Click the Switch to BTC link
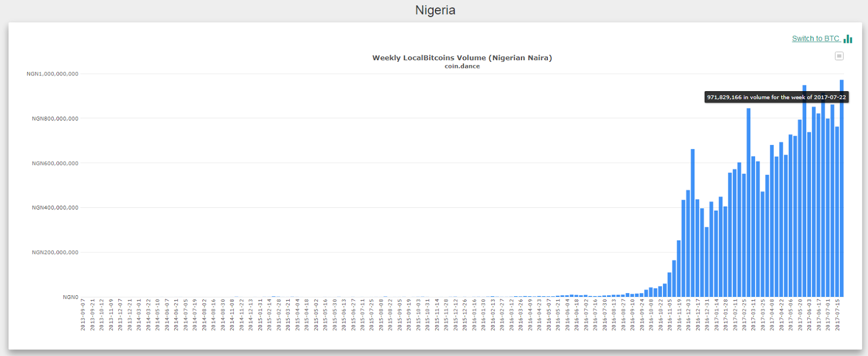 tap(815, 39)
